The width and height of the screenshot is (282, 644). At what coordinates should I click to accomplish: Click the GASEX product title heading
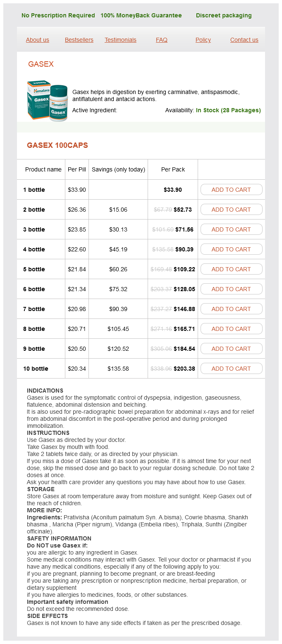[x=41, y=64]
